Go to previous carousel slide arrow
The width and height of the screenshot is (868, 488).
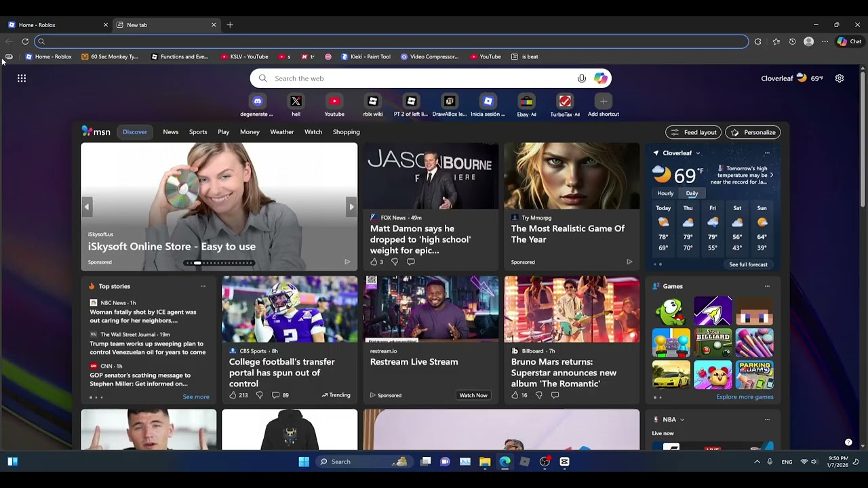(x=87, y=207)
